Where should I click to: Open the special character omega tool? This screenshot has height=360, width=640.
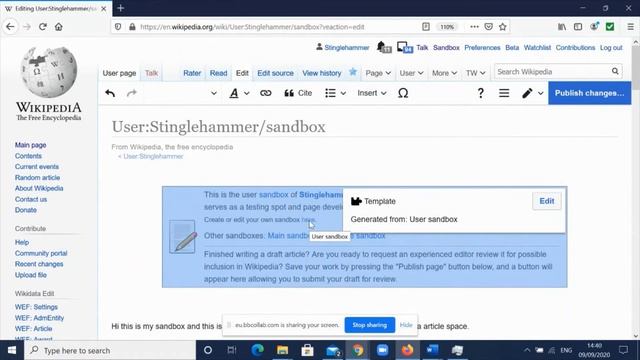[x=403, y=93]
